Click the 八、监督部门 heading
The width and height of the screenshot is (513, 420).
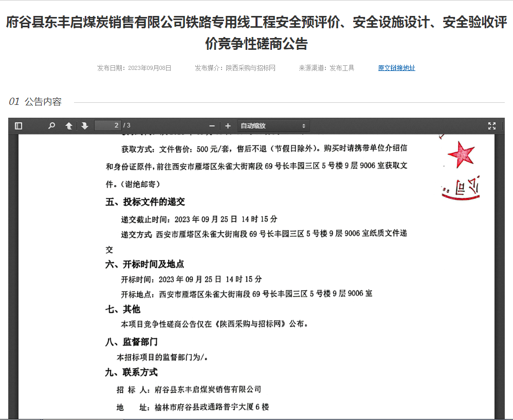pos(132,342)
